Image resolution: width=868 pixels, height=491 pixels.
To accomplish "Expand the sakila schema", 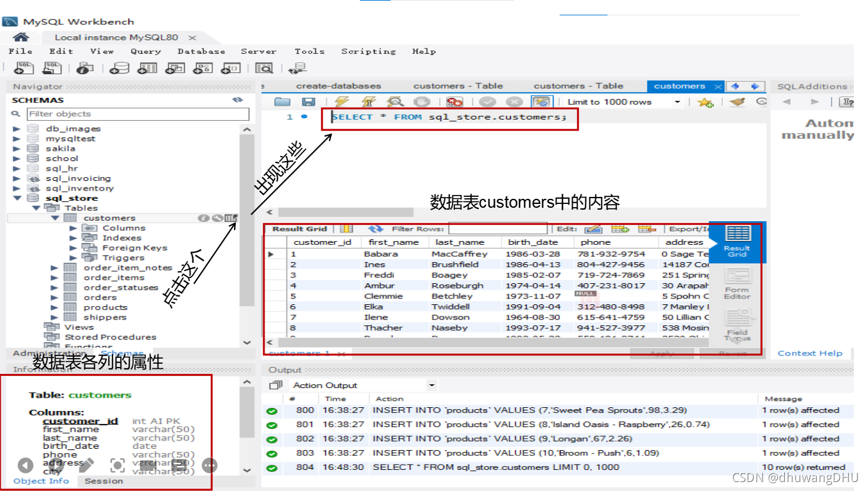I will [17, 148].
